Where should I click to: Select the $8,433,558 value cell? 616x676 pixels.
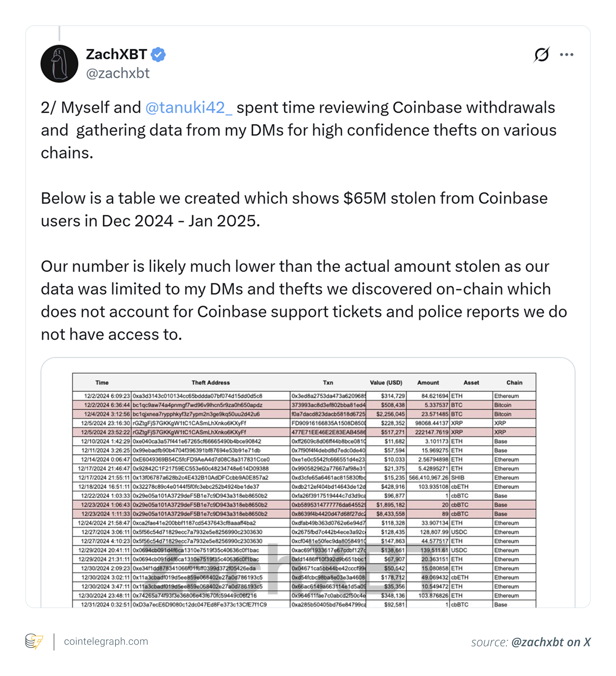click(x=390, y=514)
